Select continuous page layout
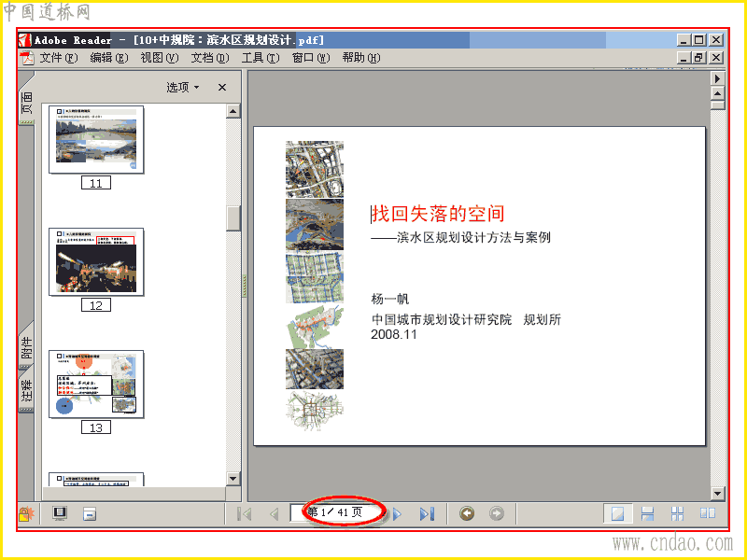Screen dimensions: 747x560 647,513
